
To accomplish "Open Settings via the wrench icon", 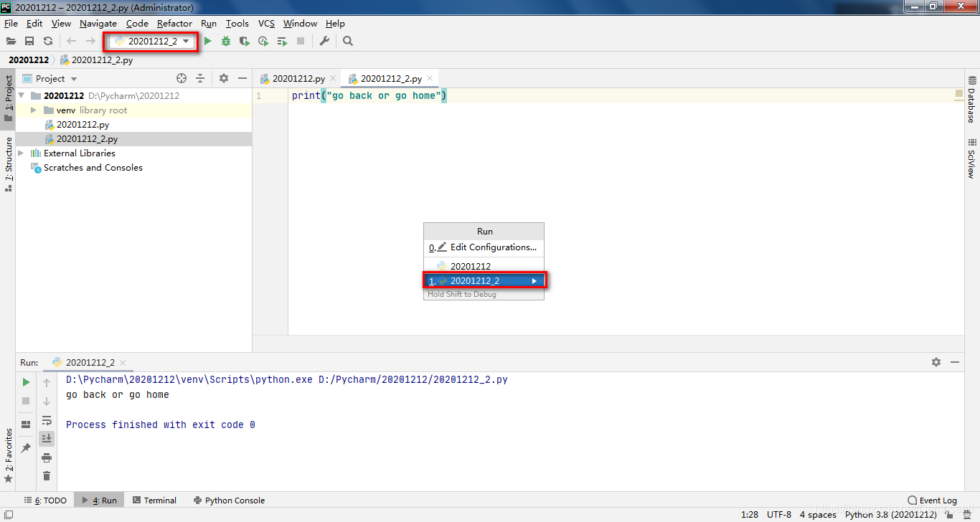I will [324, 41].
